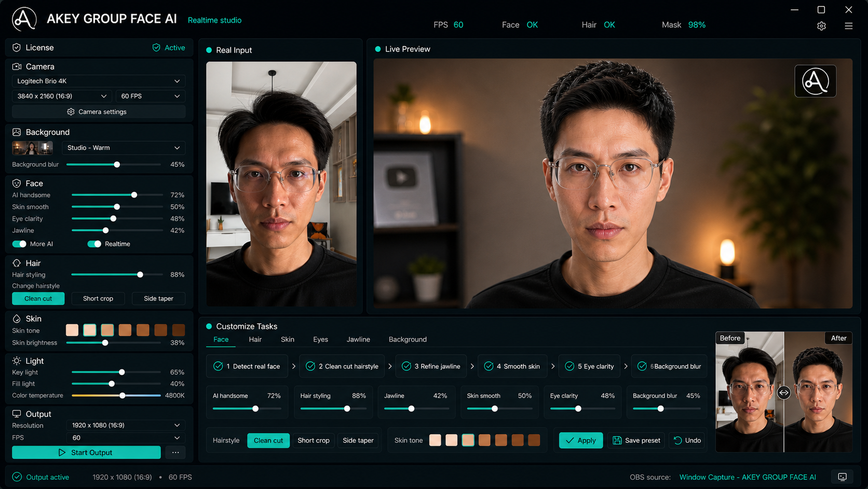This screenshot has height=489, width=868.
Task: Switch to the Jawline tab
Action: click(x=358, y=339)
